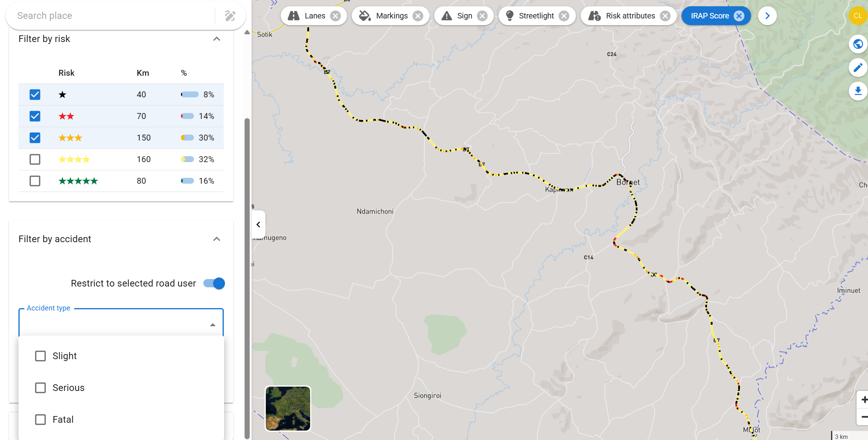Select Slight in the accident type list
Screen dimensions: 868x440
coord(41,356)
